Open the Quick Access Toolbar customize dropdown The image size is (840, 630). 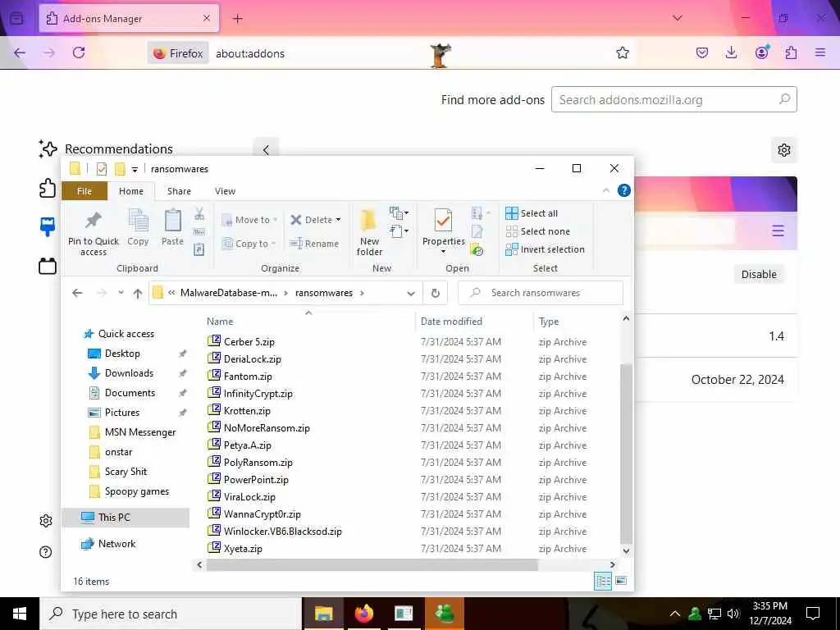(x=135, y=169)
